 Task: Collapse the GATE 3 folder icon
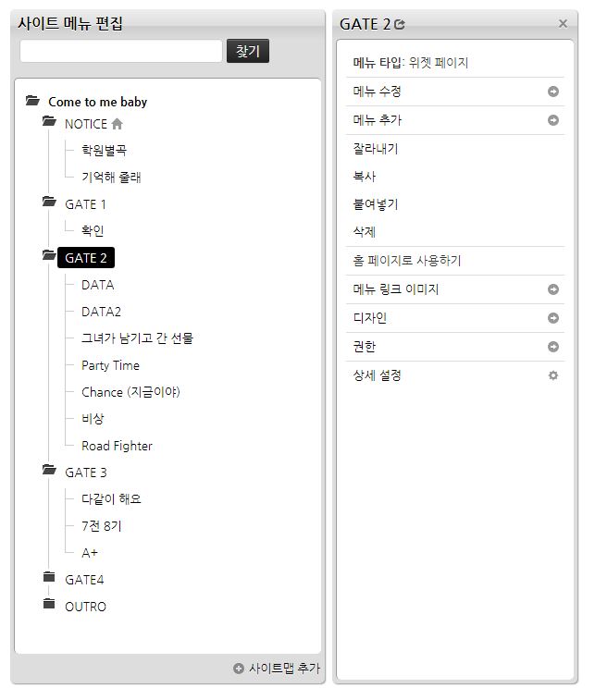pyautogui.click(x=49, y=471)
